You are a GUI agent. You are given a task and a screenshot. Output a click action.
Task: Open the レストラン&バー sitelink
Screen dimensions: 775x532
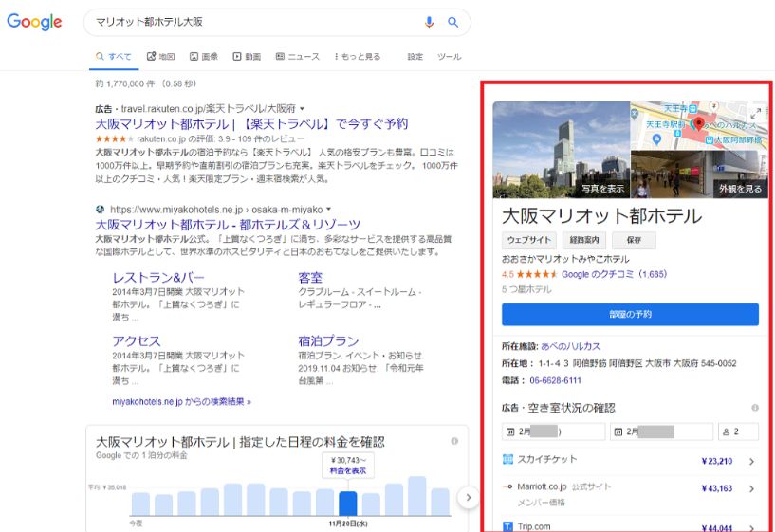158,278
